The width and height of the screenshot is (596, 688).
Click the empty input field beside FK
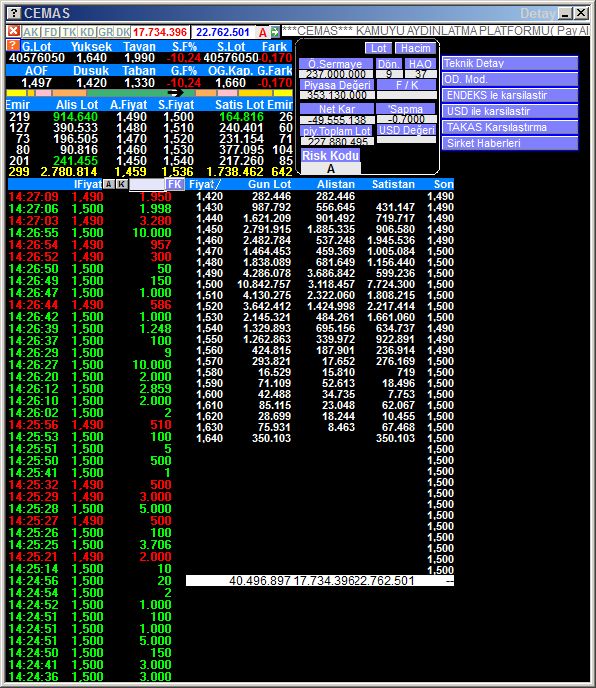[x=147, y=184]
